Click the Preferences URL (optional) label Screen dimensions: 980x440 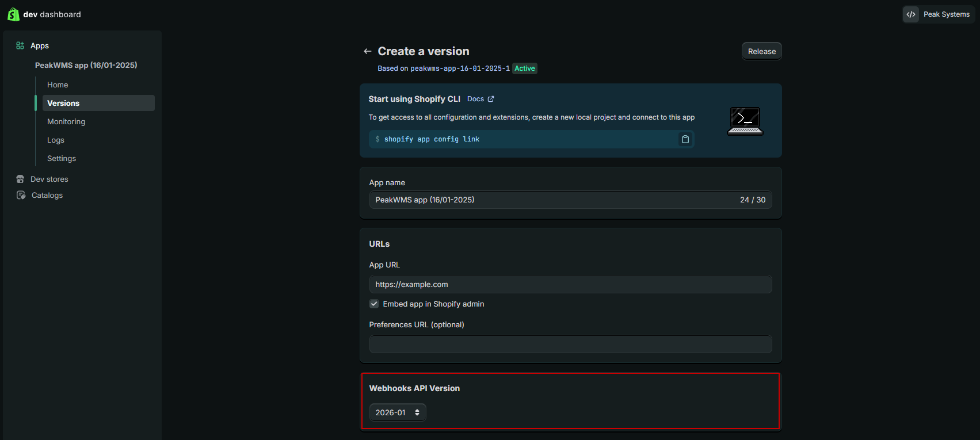coord(417,324)
